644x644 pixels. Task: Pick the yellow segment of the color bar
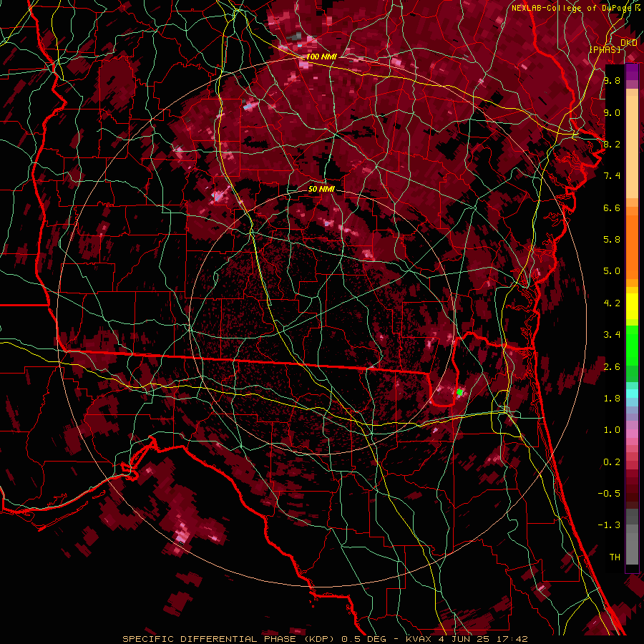click(x=632, y=306)
